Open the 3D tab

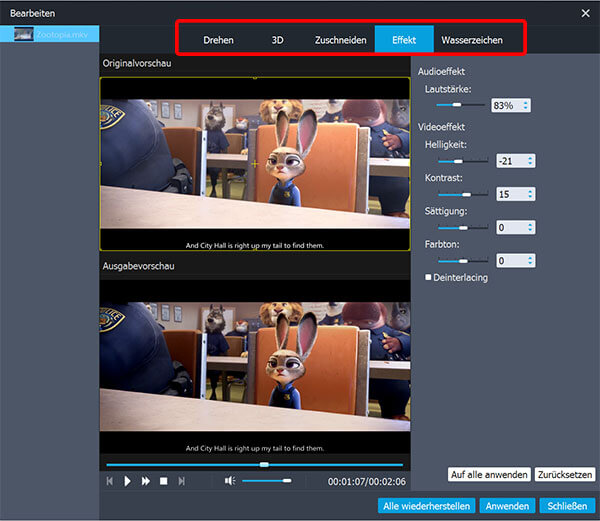pos(277,40)
